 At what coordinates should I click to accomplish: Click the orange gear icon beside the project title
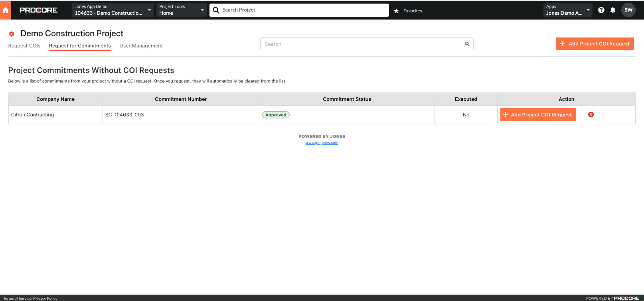click(12, 34)
